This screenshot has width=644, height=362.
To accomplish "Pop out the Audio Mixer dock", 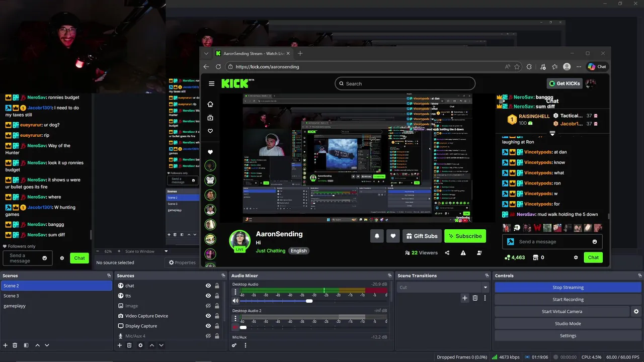I will [x=389, y=276].
